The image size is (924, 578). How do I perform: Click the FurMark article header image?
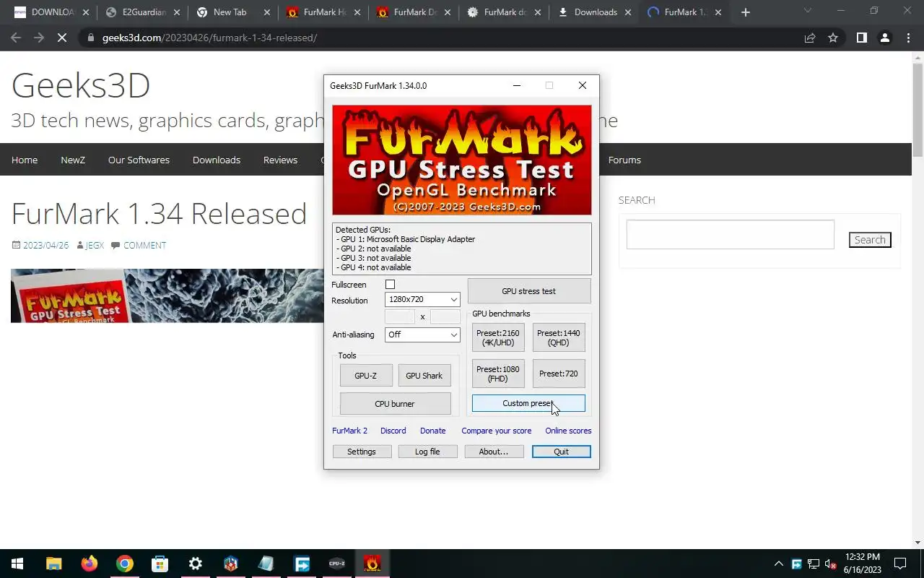click(167, 296)
